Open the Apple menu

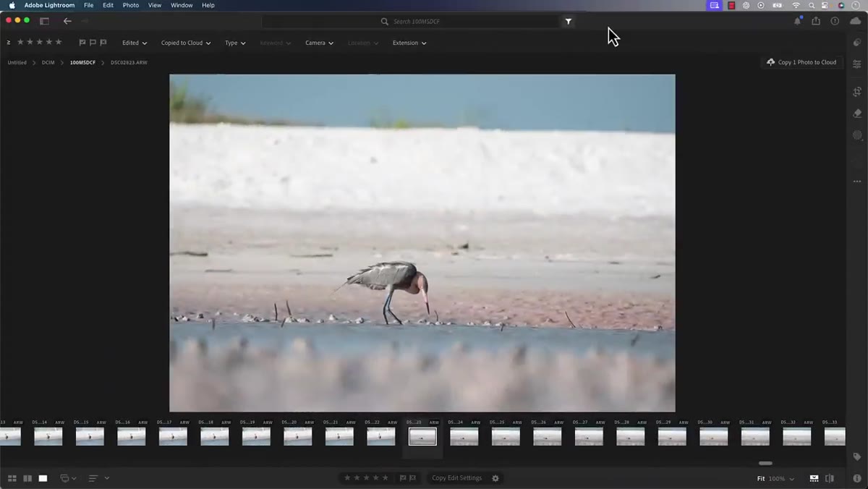pos(12,5)
